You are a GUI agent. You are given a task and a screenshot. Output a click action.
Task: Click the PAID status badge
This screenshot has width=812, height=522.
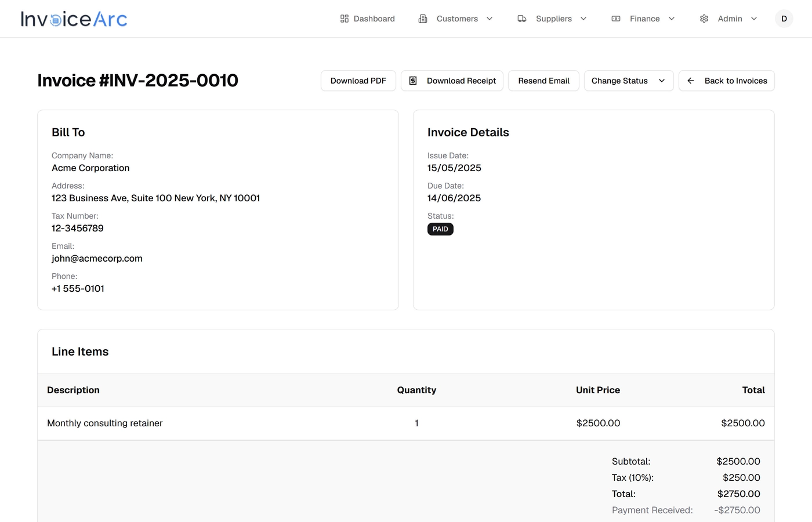440,229
